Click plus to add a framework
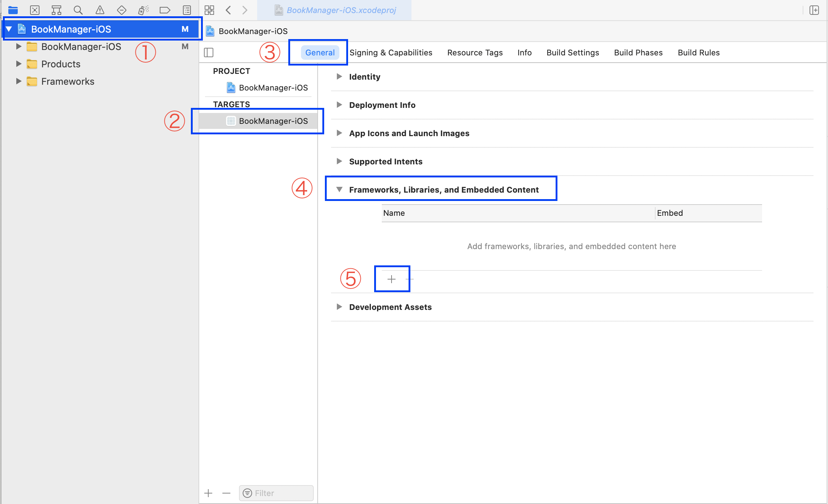The width and height of the screenshot is (828, 504). tap(392, 279)
